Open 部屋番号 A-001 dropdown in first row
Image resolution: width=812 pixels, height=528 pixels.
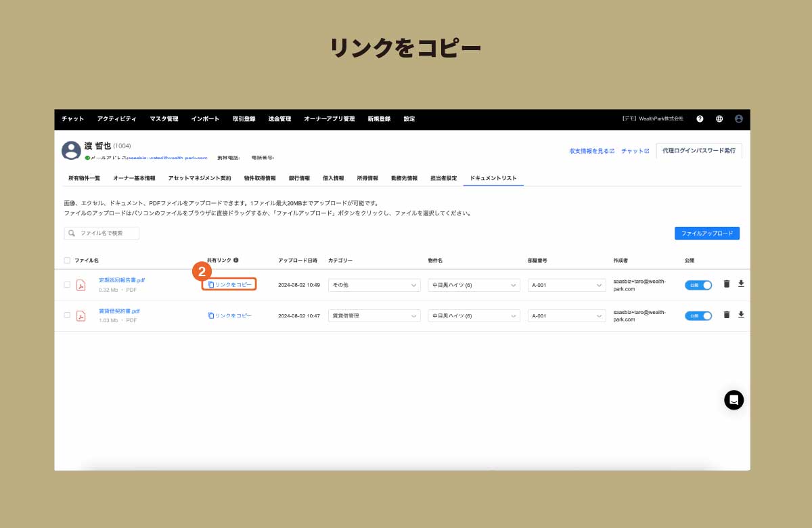tap(566, 285)
